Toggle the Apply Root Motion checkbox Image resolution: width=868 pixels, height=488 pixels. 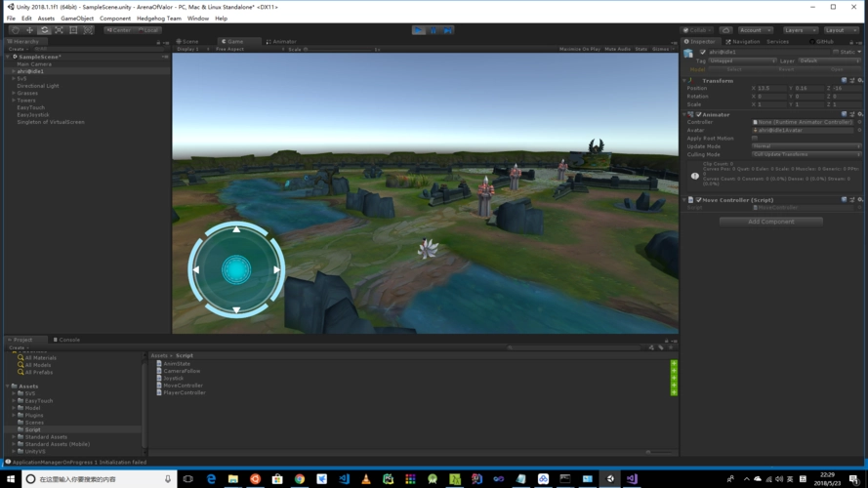755,139
